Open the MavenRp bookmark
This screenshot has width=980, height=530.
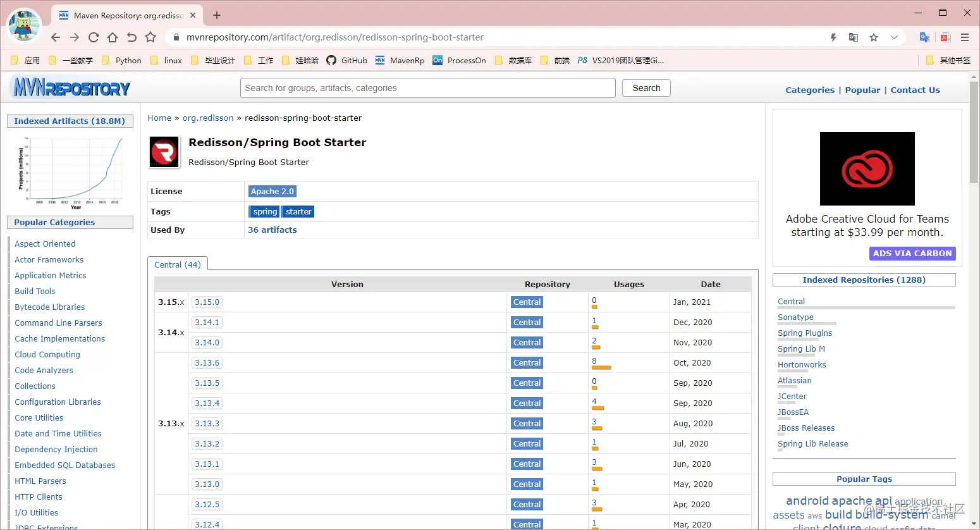tap(400, 60)
